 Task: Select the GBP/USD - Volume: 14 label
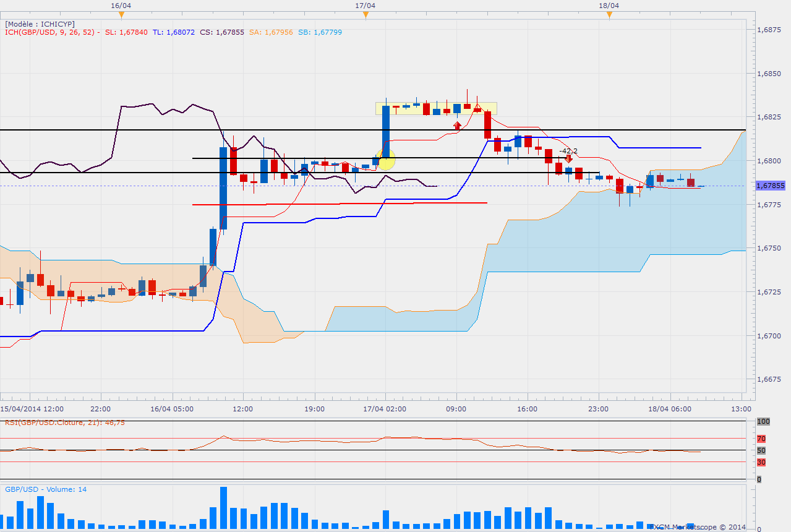pyautogui.click(x=46, y=489)
